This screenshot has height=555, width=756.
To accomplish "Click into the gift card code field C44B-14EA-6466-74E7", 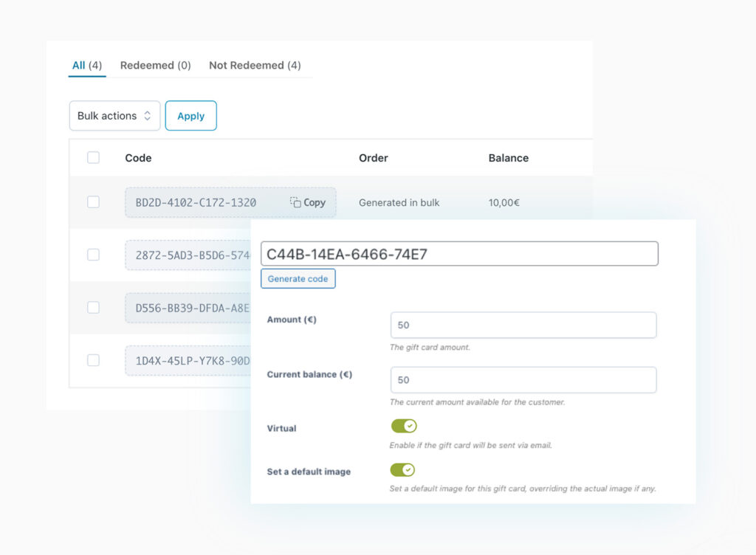I will click(x=459, y=253).
